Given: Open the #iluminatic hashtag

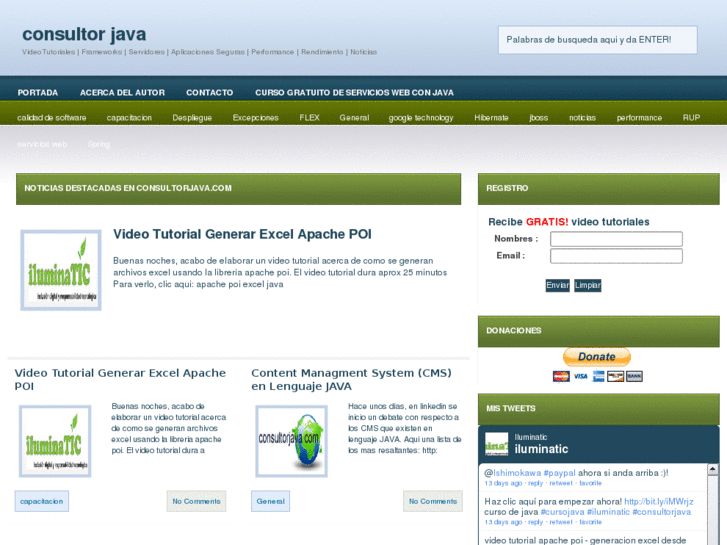Looking at the screenshot, I should pos(608,512).
